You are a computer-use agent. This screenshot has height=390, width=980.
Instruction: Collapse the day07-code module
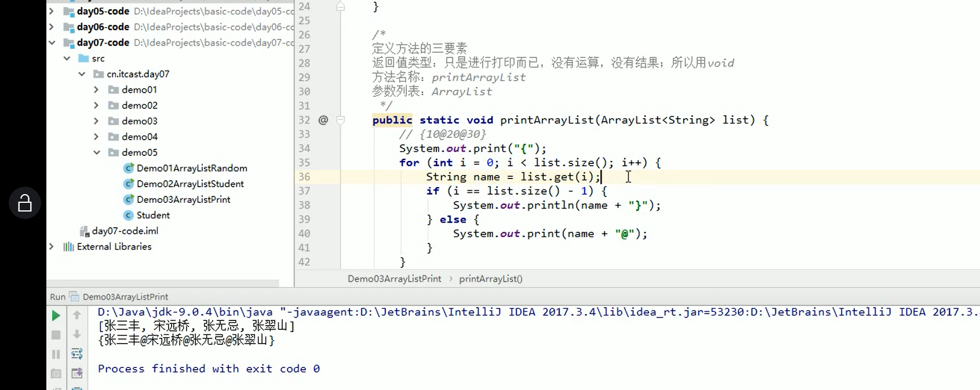(52, 42)
